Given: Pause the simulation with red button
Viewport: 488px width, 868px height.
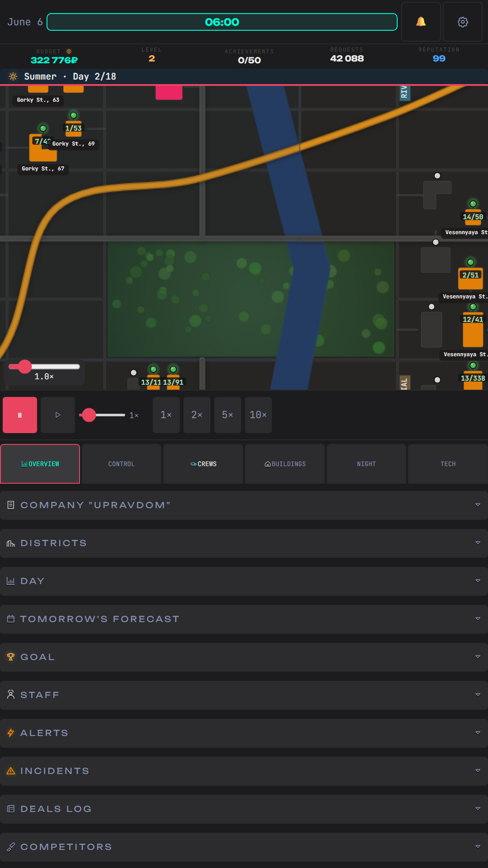Looking at the screenshot, I should (x=20, y=415).
